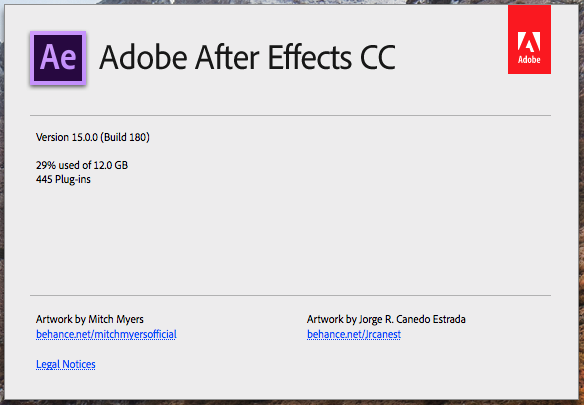Click the red Adobe logo badge
Screen dimensions: 584x405
529,39
